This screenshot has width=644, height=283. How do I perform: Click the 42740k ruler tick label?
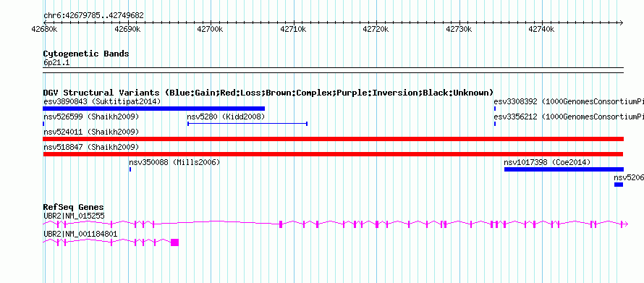[x=541, y=30]
